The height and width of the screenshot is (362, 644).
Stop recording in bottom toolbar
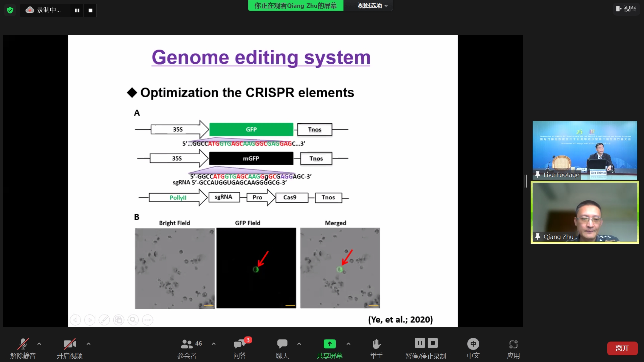[x=433, y=343]
